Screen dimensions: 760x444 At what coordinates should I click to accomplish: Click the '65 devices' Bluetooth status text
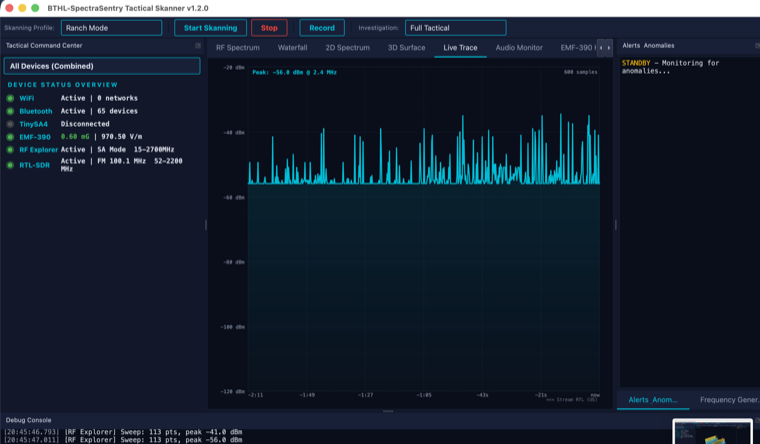coord(117,111)
